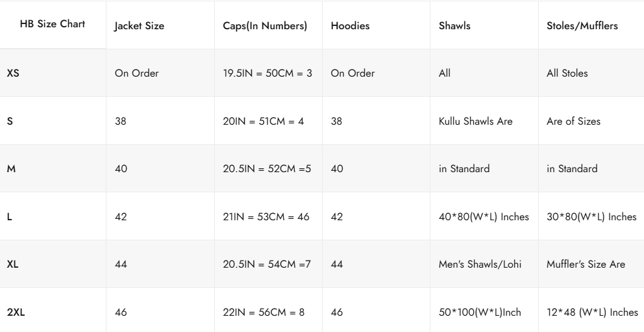Select the 40*80(W*L) Inches shawl cell

click(484, 217)
